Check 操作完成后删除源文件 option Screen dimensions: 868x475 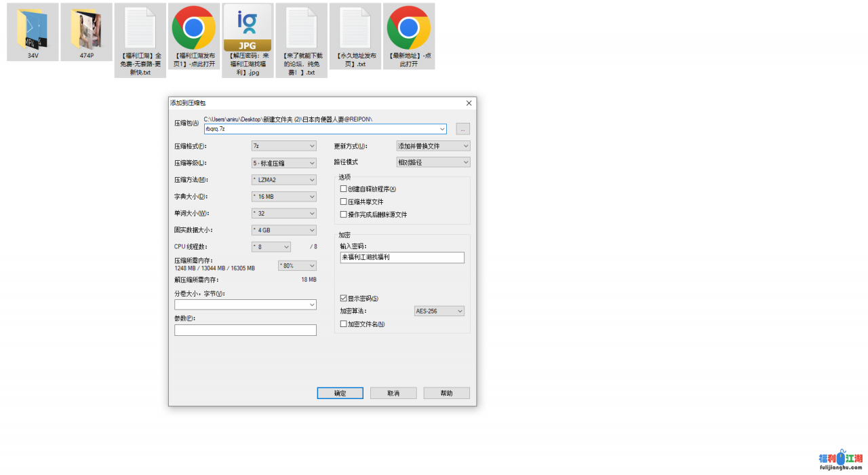coord(343,214)
